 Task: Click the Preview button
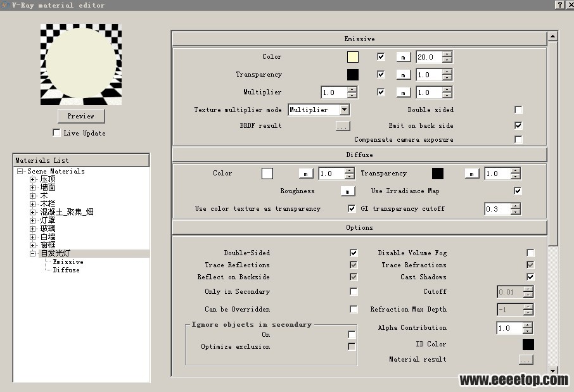[x=81, y=116]
